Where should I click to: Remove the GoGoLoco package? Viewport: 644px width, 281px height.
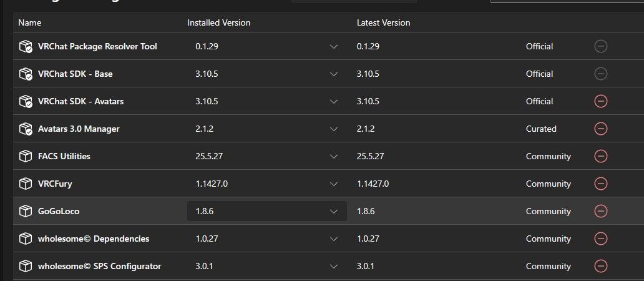(x=600, y=211)
